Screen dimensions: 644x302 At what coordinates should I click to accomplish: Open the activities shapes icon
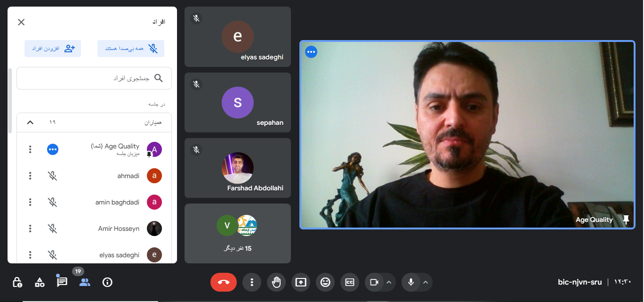click(40, 282)
